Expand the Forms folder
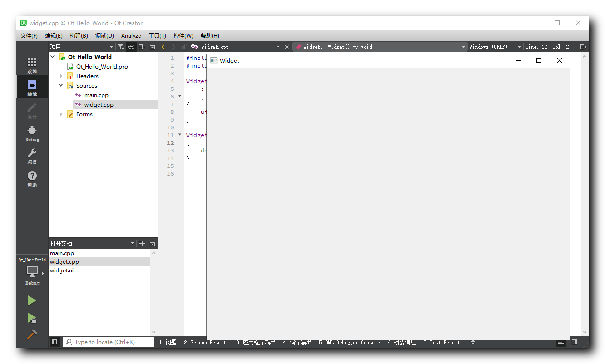The image size is (605, 364). 61,114
